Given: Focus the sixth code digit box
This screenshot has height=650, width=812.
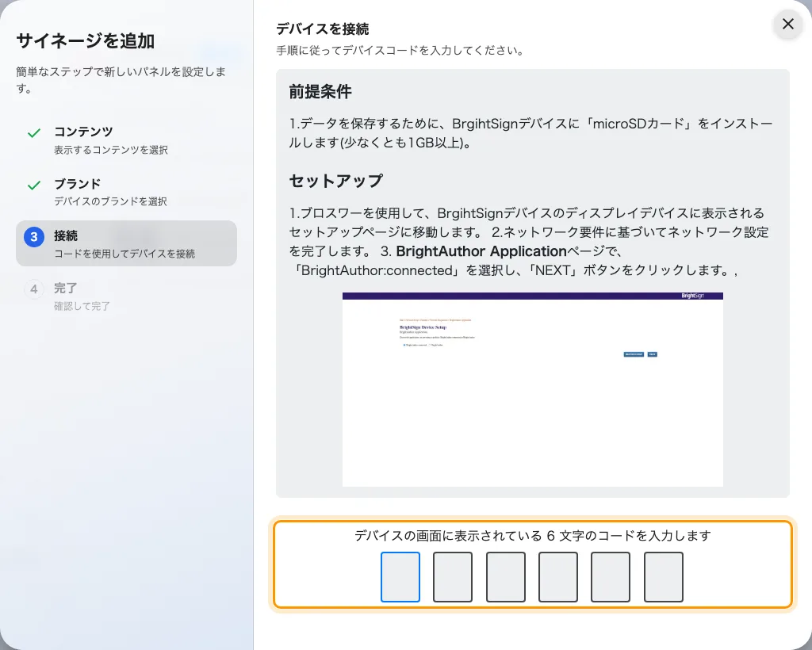Looking at the screenshot, I should (664, 576).
